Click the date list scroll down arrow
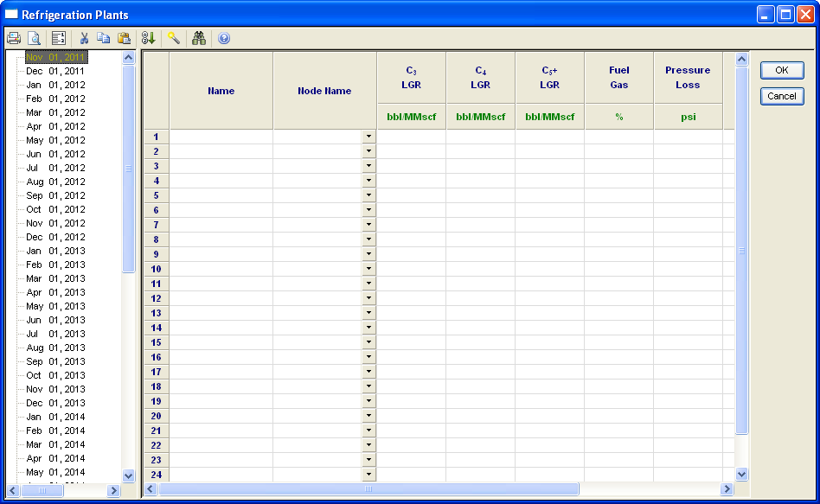Screen dimensions: 820x504 click(129, 475)
